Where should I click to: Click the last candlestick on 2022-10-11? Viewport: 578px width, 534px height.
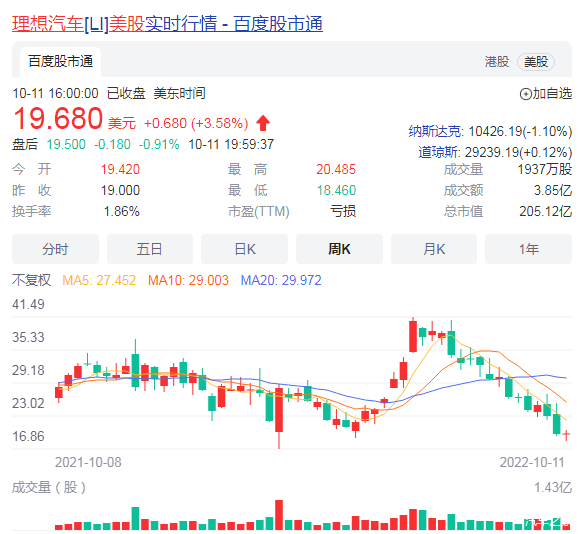566,434
